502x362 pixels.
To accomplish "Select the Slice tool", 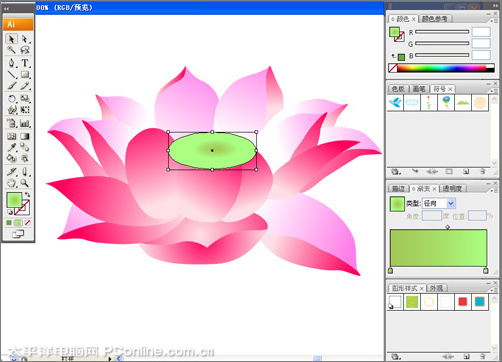I will click(11, 172).
